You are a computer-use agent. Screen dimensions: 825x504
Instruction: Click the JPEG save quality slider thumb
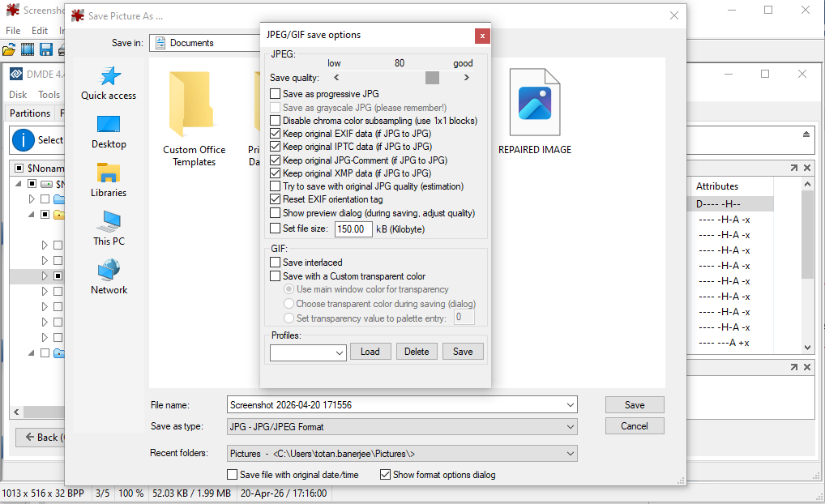(432, 78)
